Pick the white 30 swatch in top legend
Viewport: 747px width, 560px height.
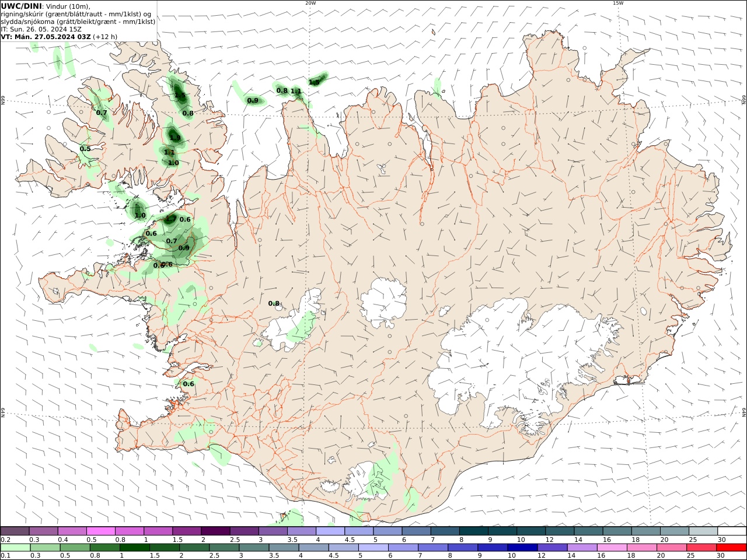coord(732,531)
